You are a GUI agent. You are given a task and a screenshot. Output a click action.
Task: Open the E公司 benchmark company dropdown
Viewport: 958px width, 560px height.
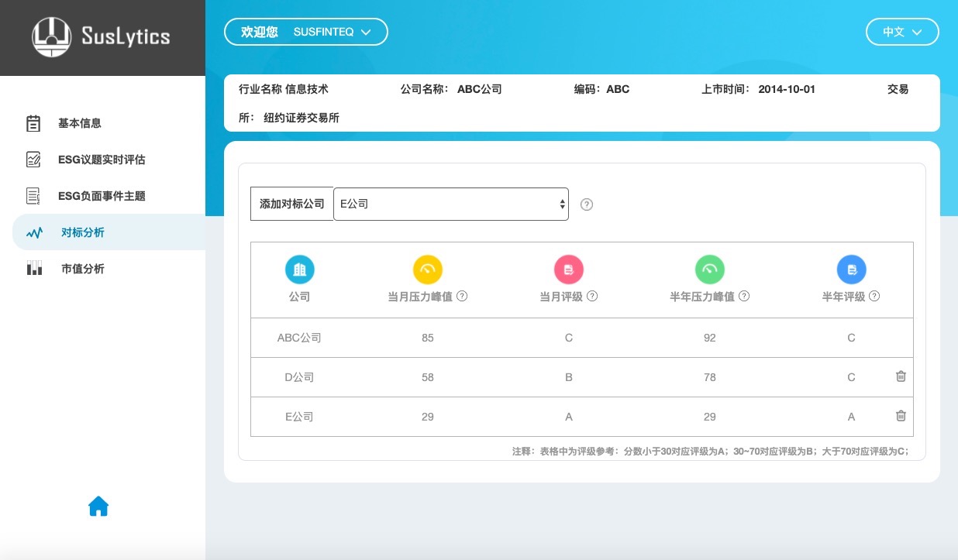[450, 204]
